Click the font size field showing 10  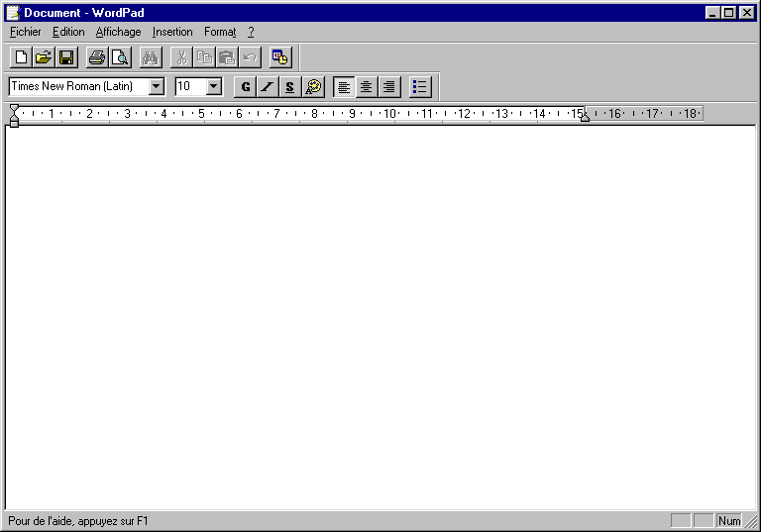click(x=190, y=86)
